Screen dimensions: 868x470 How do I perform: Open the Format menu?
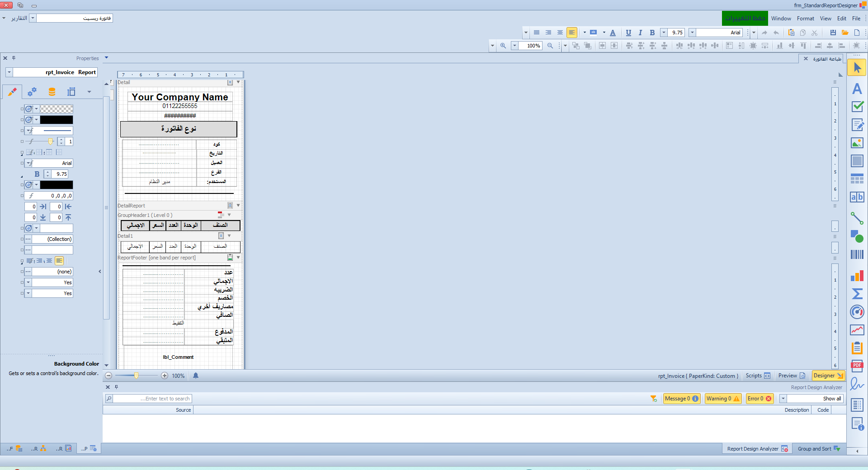coord(805,19)
